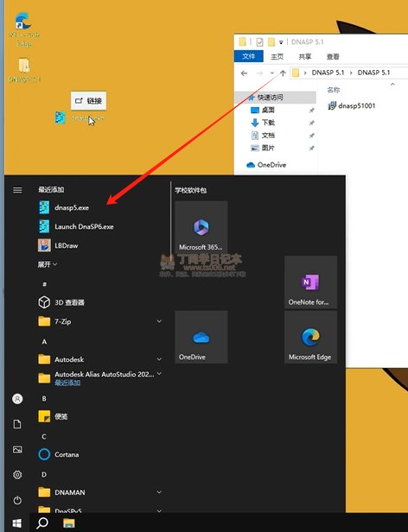Click 学校软件包 tile group header
408x532 pixels.
(x=190, y=190)
